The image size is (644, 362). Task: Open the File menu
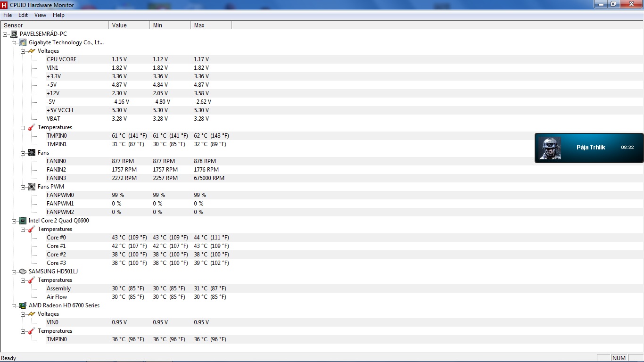8,15
